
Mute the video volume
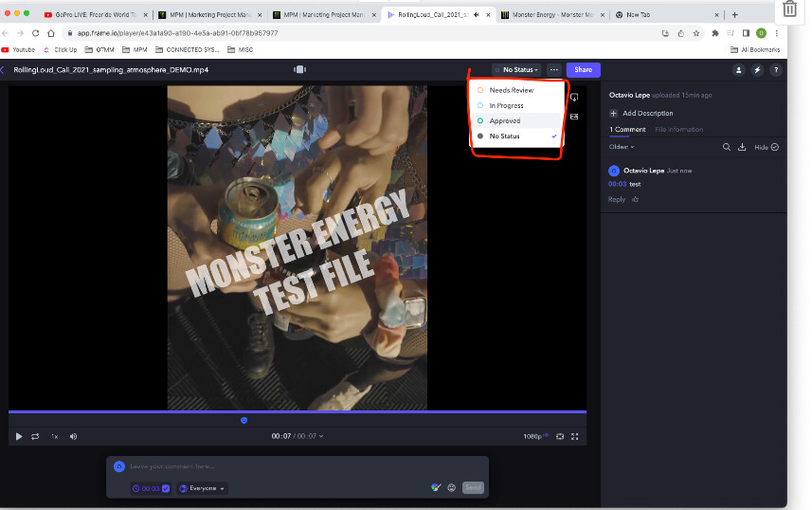point(74,436)
